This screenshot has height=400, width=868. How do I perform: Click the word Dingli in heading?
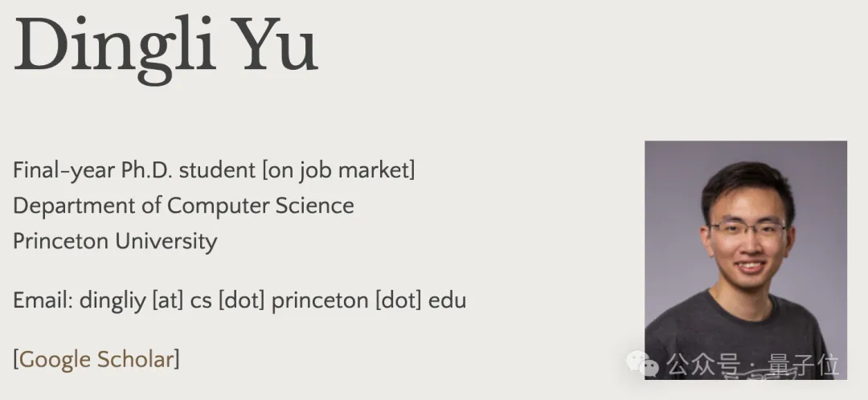click(x=113, y=47)
